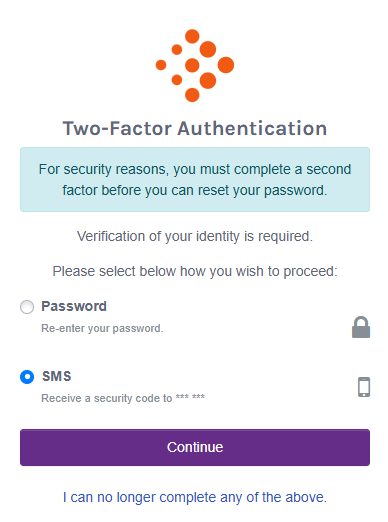Choose the bold SMS option label
The image size is (388, 522).
(x=57, y=376)
